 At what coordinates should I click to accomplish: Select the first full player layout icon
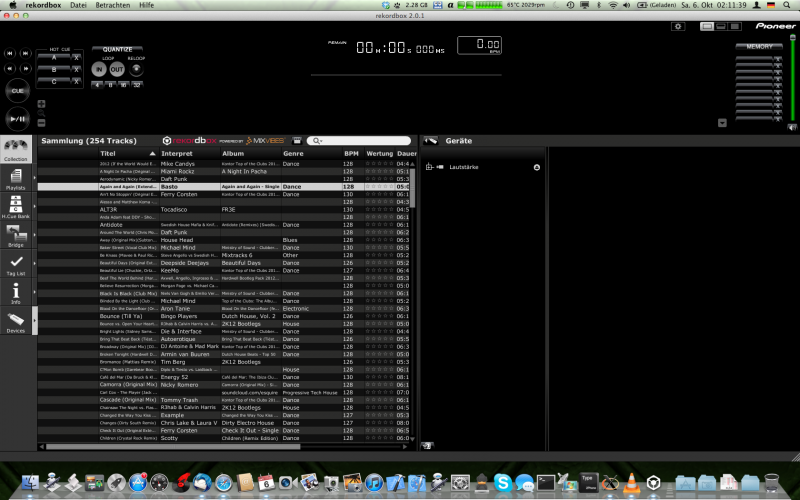coord(707,27)
